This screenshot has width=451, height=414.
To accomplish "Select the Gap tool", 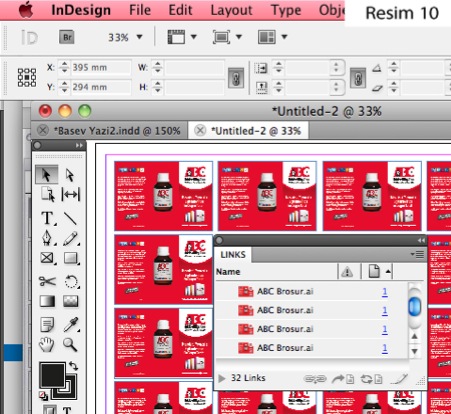I will coord(70,194).
